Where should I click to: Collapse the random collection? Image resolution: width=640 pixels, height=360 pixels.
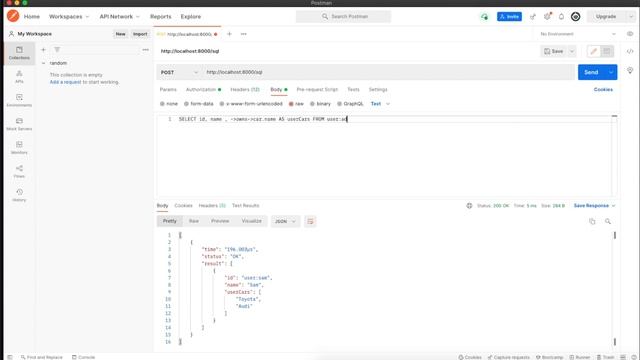[43, 63]
